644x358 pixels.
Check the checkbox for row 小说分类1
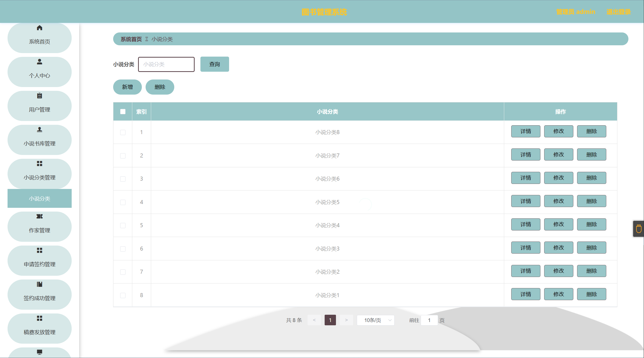(x=123, y=295)
